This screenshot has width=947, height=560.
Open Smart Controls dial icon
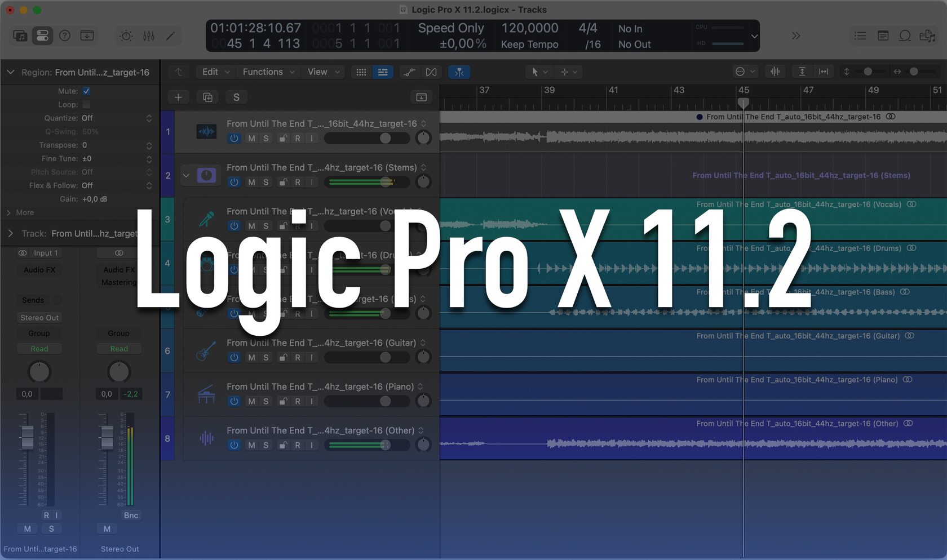[x=126, y=36]
